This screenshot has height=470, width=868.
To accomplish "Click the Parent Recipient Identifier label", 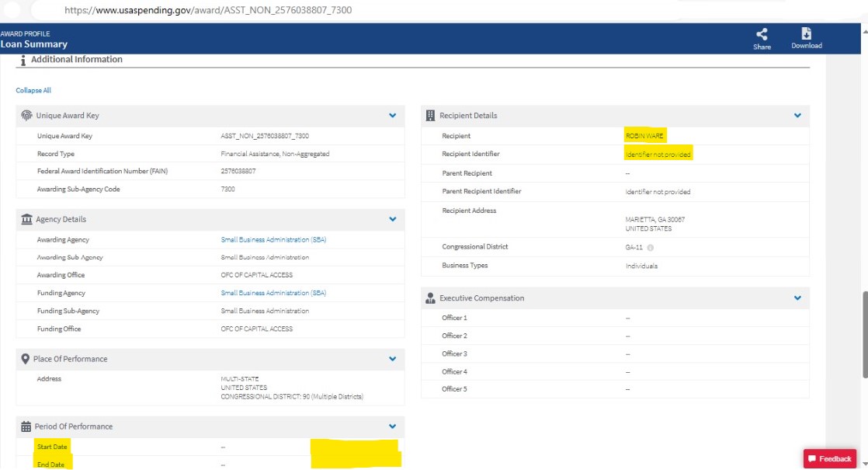I will [481, 191].
